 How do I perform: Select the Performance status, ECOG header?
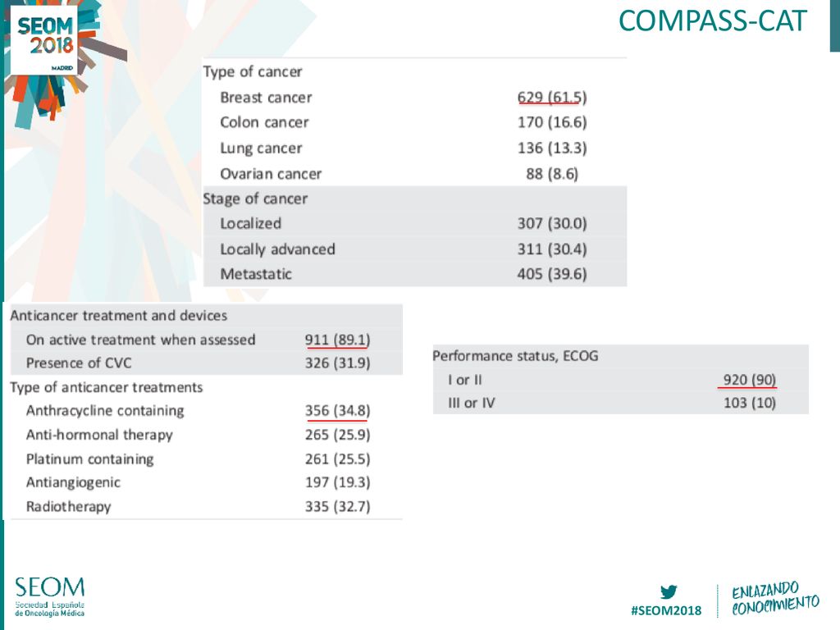(x=515, y=356)
